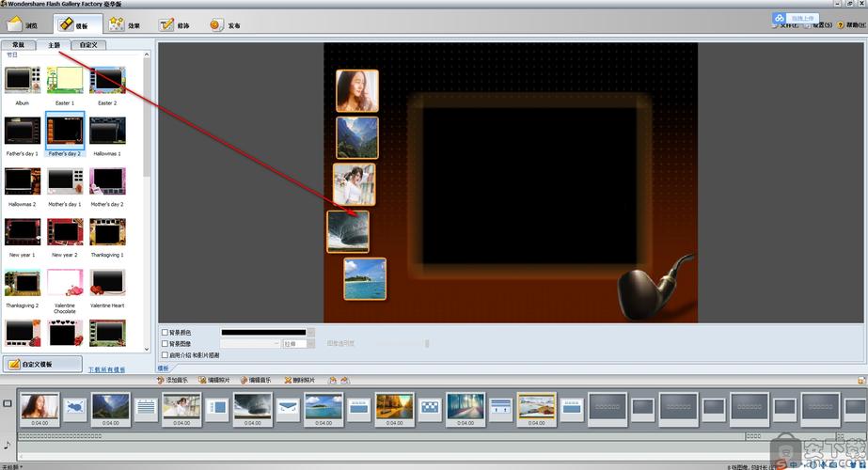868x470 pixels.
Task: Select the 主题 theme sub-tab
Action: click(x=54, y=45)
